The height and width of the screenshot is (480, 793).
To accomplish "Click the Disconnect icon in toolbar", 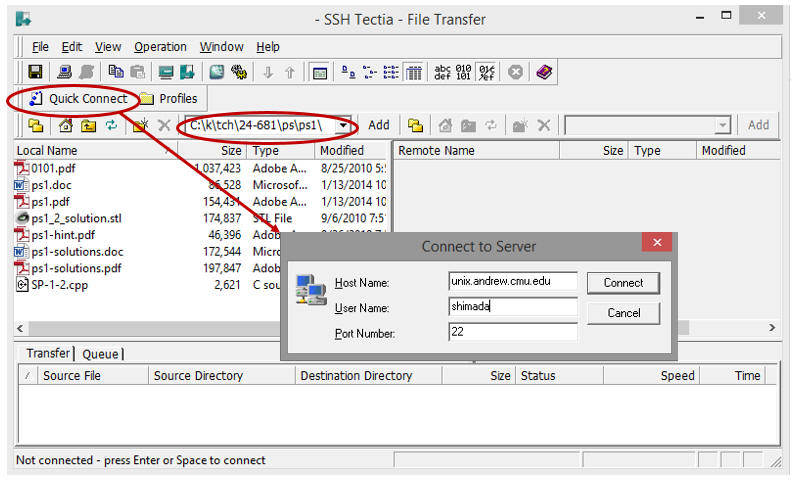I will click(x=86, y=72).
